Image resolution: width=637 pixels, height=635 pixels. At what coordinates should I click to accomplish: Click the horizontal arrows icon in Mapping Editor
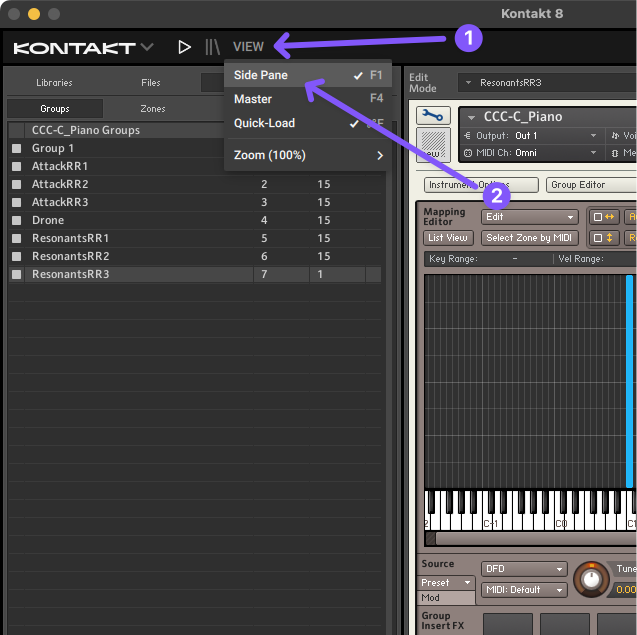coord(603,217)
